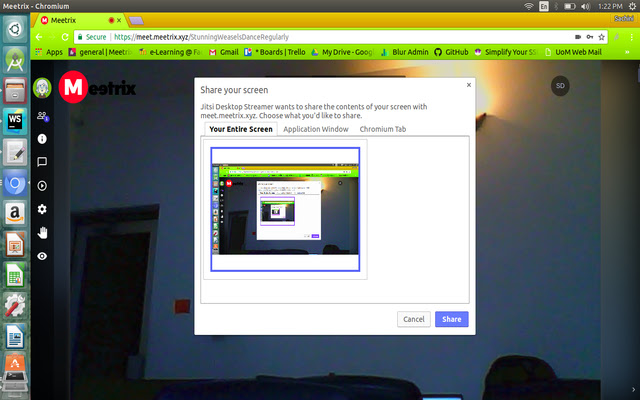The height and width of the screenshot is (400, 640).
Task: Open the battery status indicator
Action: coord(570,6)
